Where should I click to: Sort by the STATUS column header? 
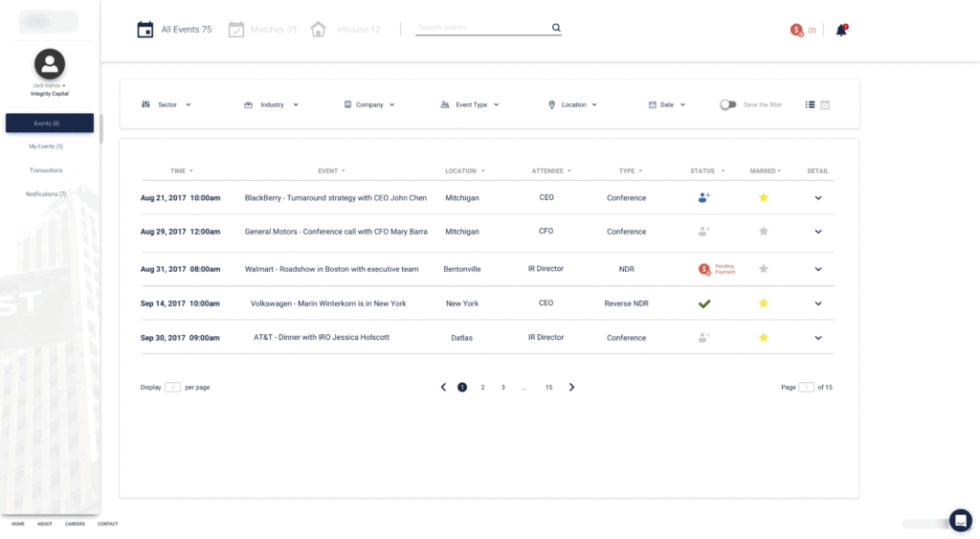click(707, 170)
